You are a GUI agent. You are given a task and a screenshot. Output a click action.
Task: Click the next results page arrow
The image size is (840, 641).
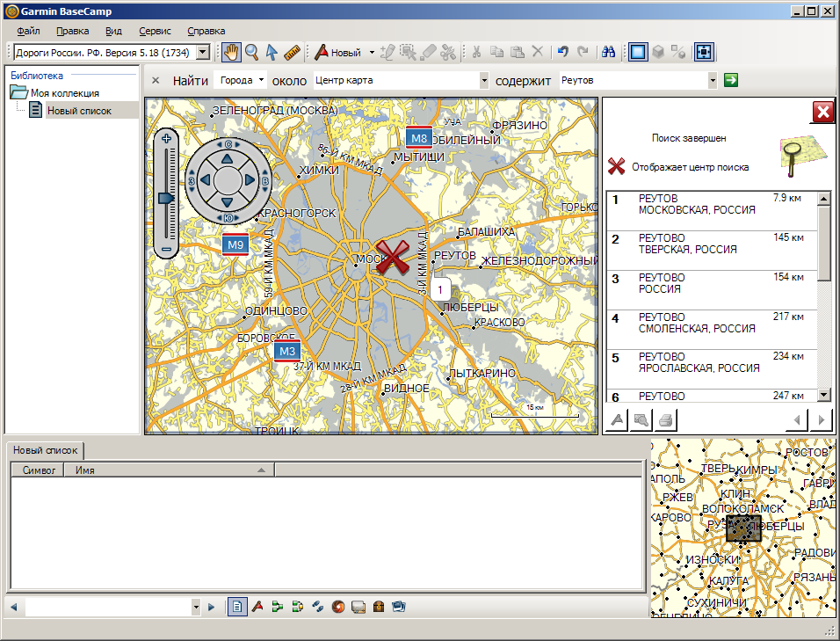click(822, 419)
